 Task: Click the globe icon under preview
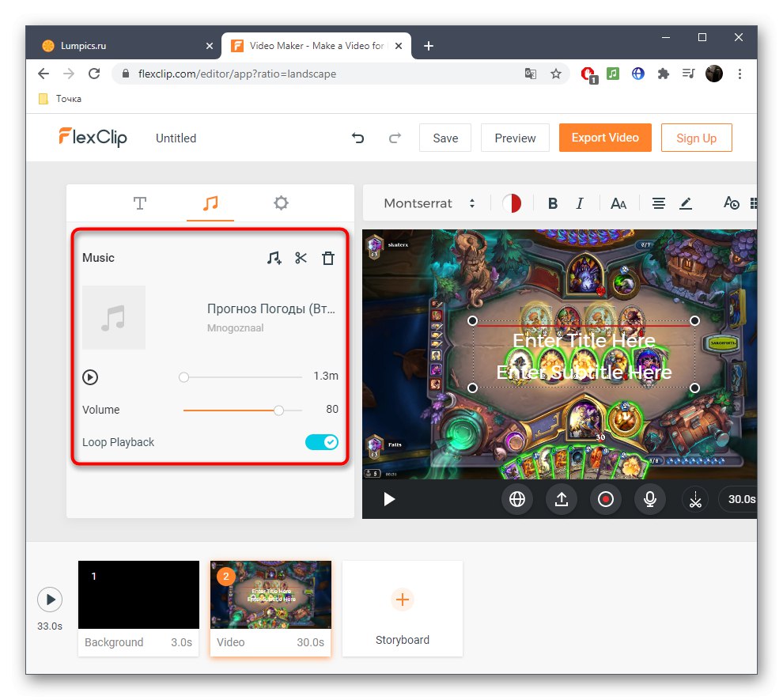(516, 499)
